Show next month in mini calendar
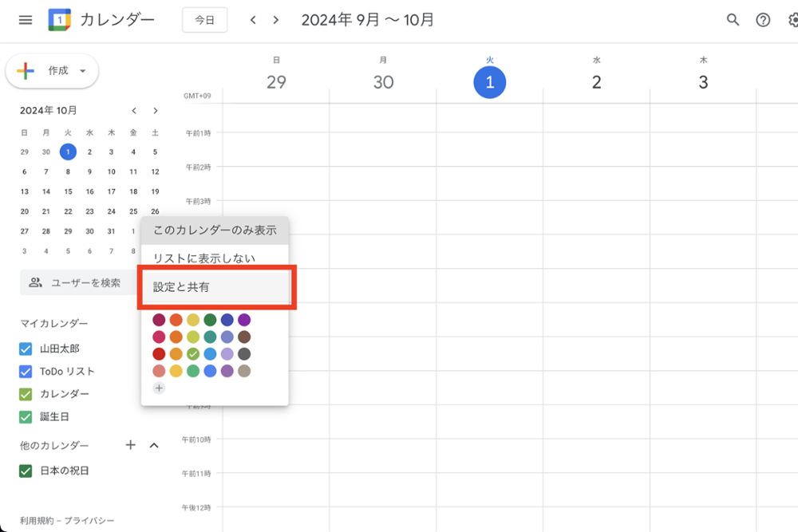Screen dimensions: 798x532 [x=156, y=110]
